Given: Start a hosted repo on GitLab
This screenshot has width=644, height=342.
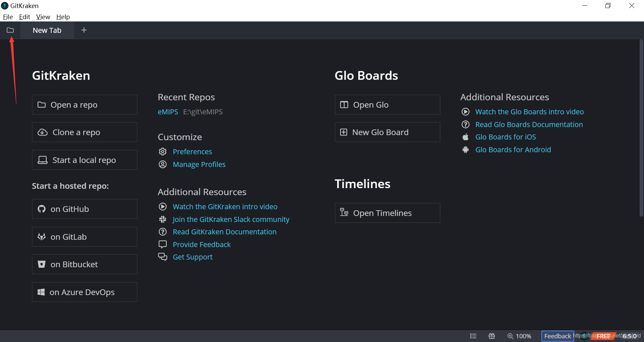Looking at the screenshot, I should (x=85, y=237).
